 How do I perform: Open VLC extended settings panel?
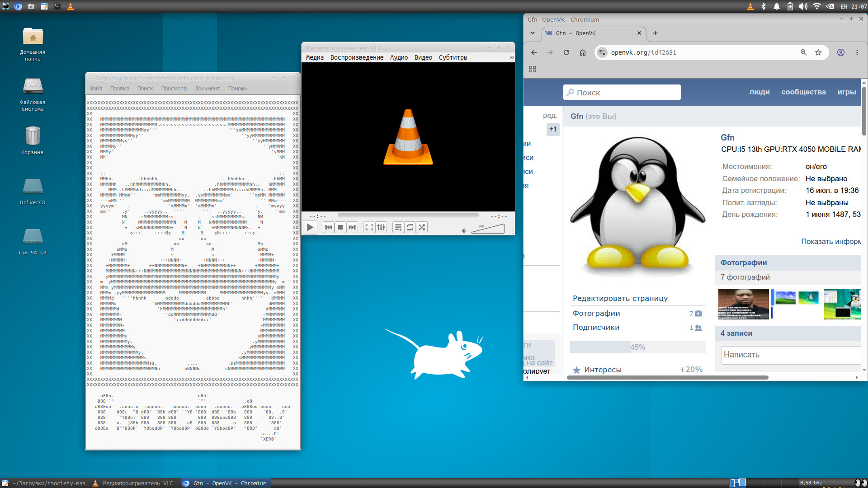pyautogui.click(x=381, y=227)
